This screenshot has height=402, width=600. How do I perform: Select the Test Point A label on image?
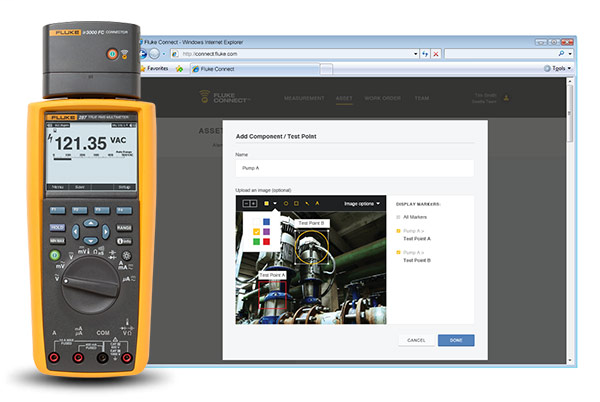pyautogui.click(x=272, y=275)
